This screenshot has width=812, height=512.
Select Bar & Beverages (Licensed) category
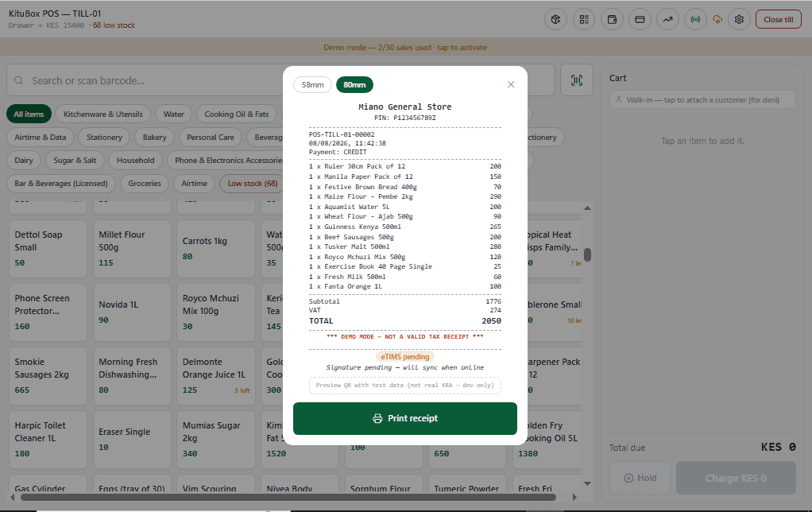pos(61,184)
